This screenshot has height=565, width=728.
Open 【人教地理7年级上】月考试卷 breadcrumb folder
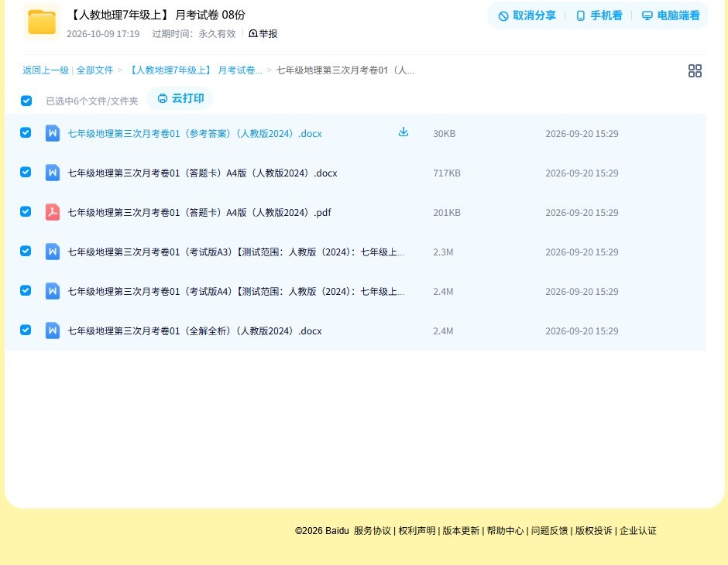[x=195, y=70]
